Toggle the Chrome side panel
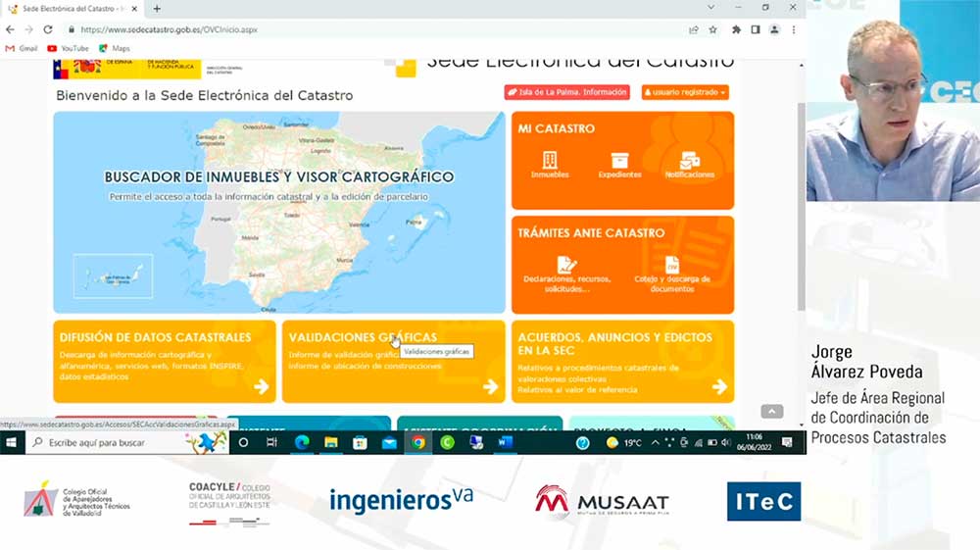Viewport: 980px width, 550px height. [x=756, y=29]
